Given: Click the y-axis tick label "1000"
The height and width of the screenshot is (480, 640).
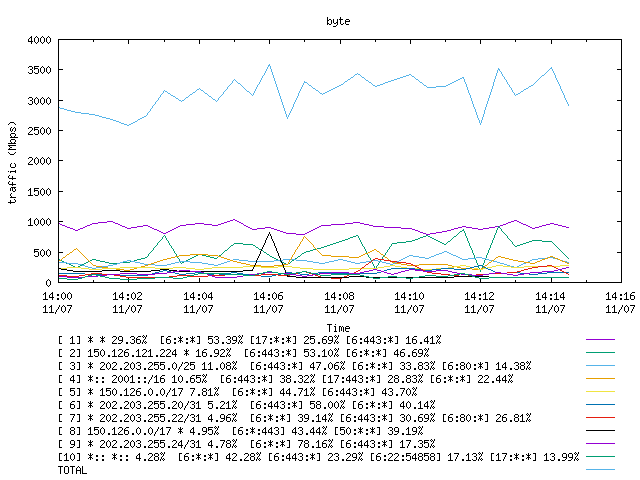Looking at the screenshot, I should [x=39, y=222].
